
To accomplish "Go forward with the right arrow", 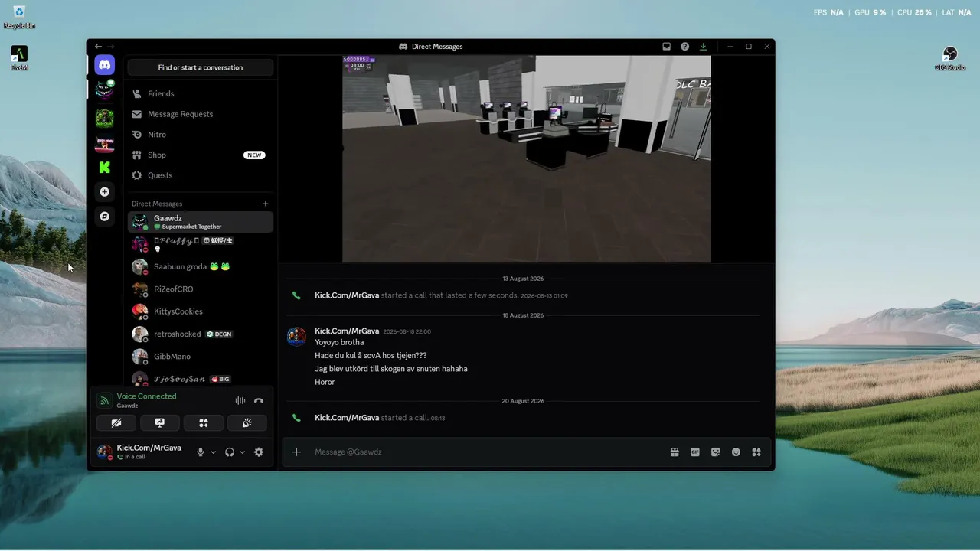I will tap(111, 47).
